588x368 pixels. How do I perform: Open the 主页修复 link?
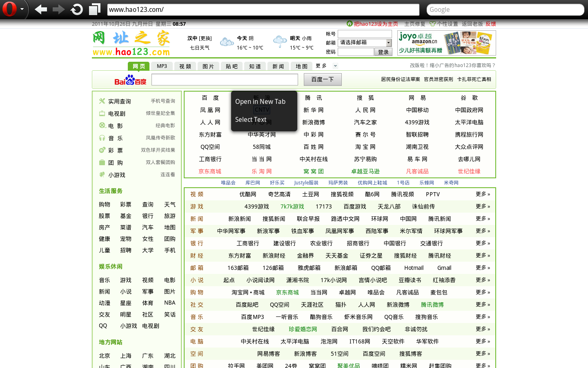415,24
